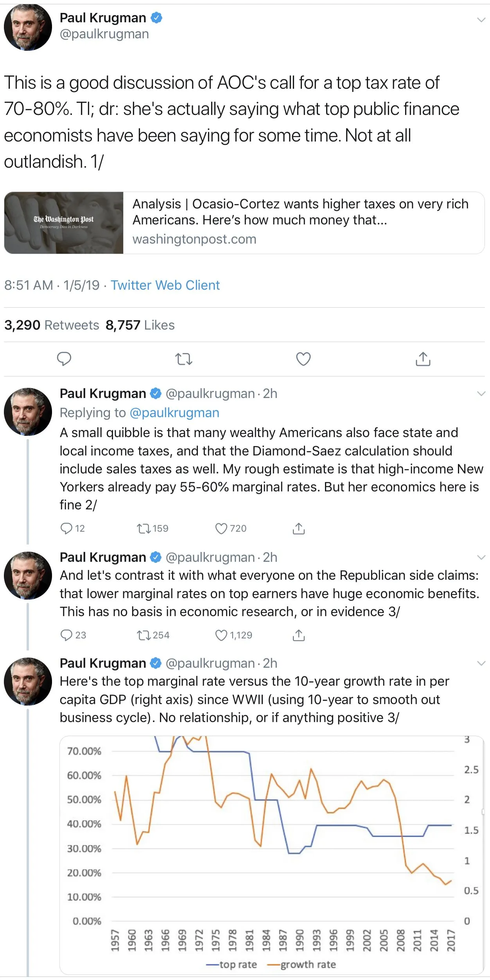This screenshot has height=980, width=490.
Task: Share the Diamond-Saez calculation reply tweet
Action: click(x=298, y=529)
